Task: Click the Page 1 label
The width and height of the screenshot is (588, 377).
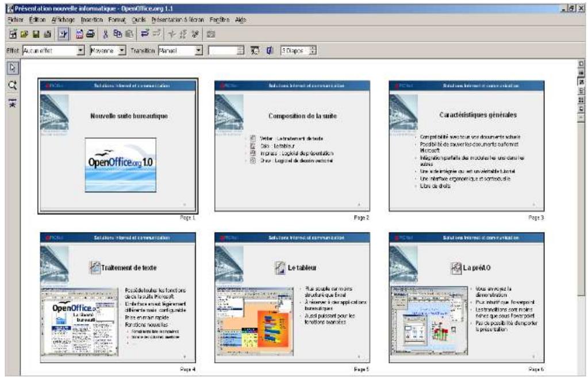Action: tap(187, 218)
